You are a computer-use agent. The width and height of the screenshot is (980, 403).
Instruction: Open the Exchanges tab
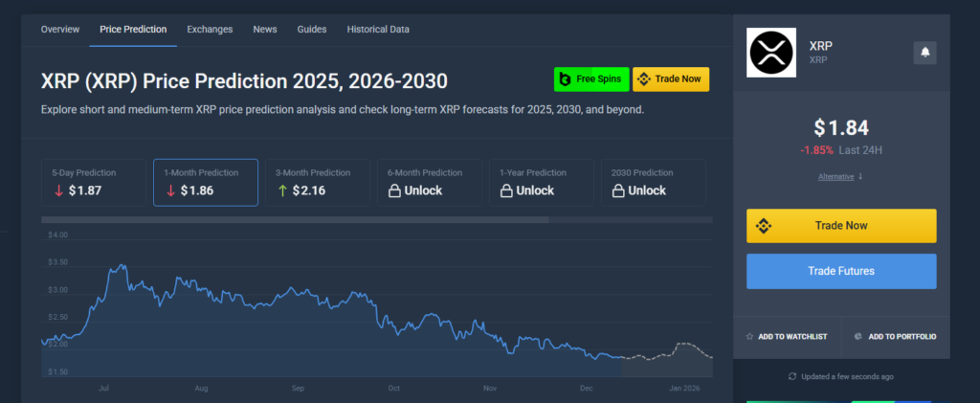[x=210, y=30]
